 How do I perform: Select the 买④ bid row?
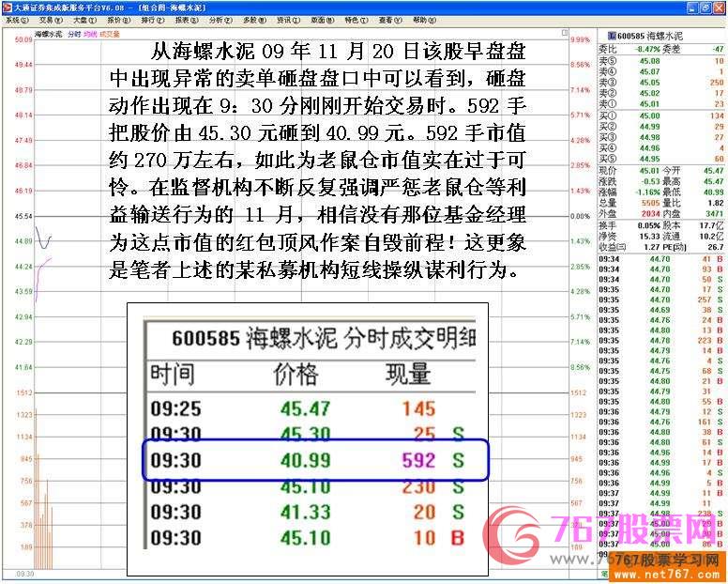661,148
